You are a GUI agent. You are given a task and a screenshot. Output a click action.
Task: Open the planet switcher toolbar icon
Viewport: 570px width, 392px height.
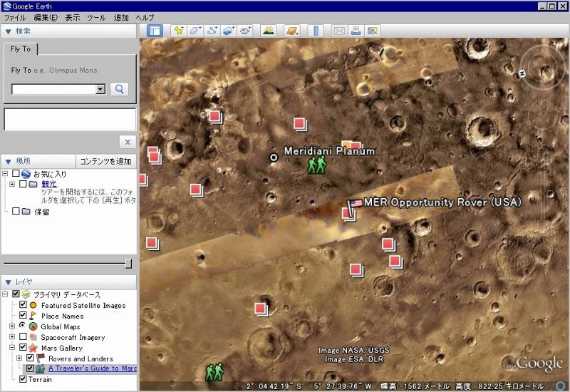pyautogui.click(x=292, y=31)
